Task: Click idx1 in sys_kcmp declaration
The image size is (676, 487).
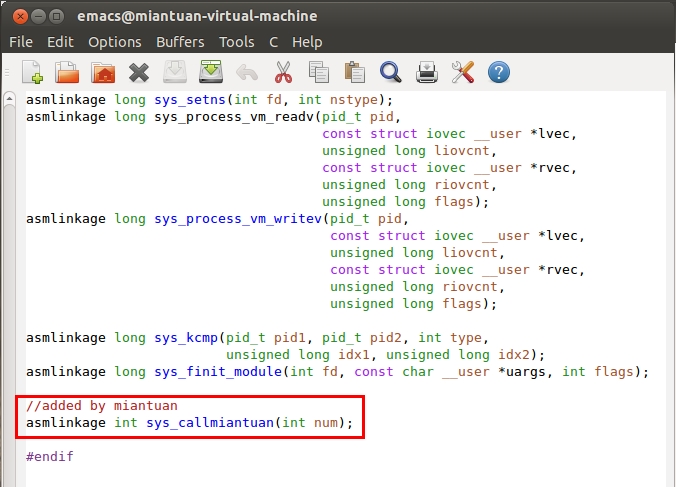Action: [354, 355]
